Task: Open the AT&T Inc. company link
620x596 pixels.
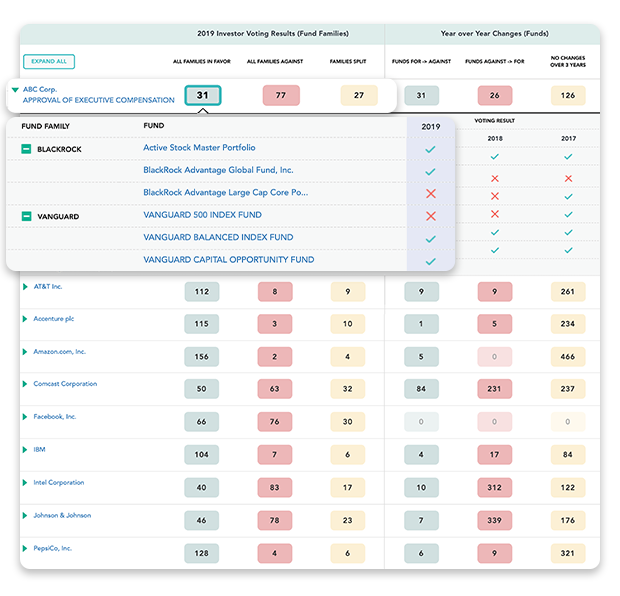Action: 48,287
